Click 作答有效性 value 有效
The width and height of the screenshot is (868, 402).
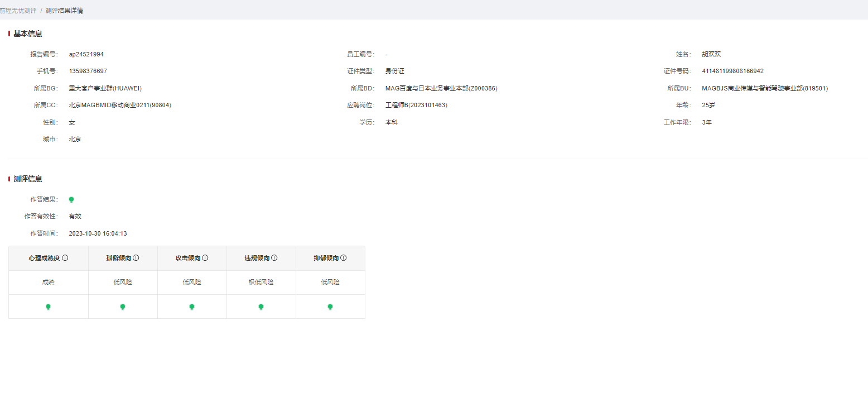coord(75,216)
